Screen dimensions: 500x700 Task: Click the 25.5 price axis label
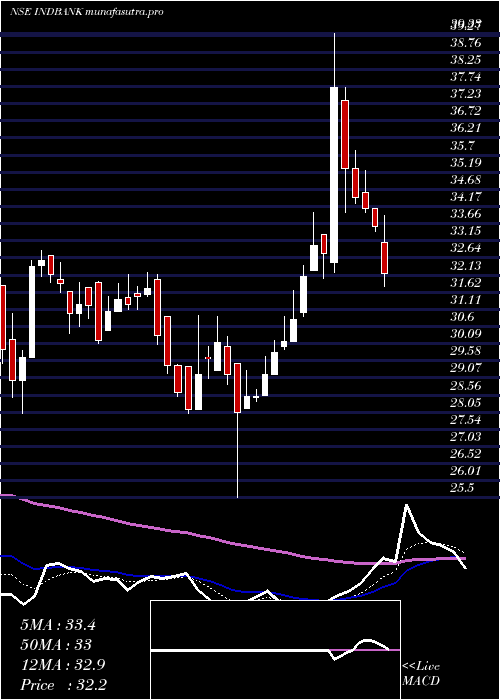462,488
